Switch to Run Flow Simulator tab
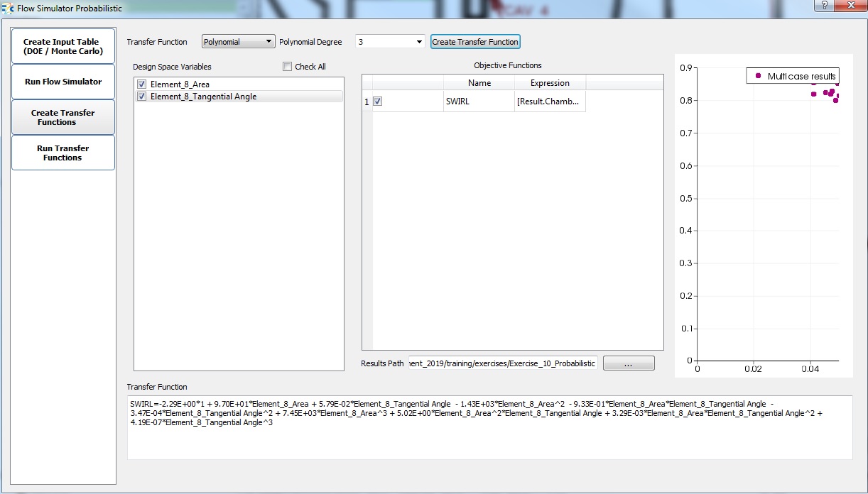This screenshot has height=494, width=868. pos(63,82)
